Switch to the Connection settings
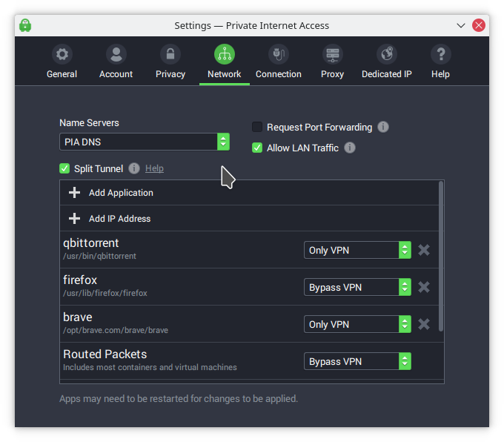The width and height of the screenshot is (504, 442). tap(279, 55)
